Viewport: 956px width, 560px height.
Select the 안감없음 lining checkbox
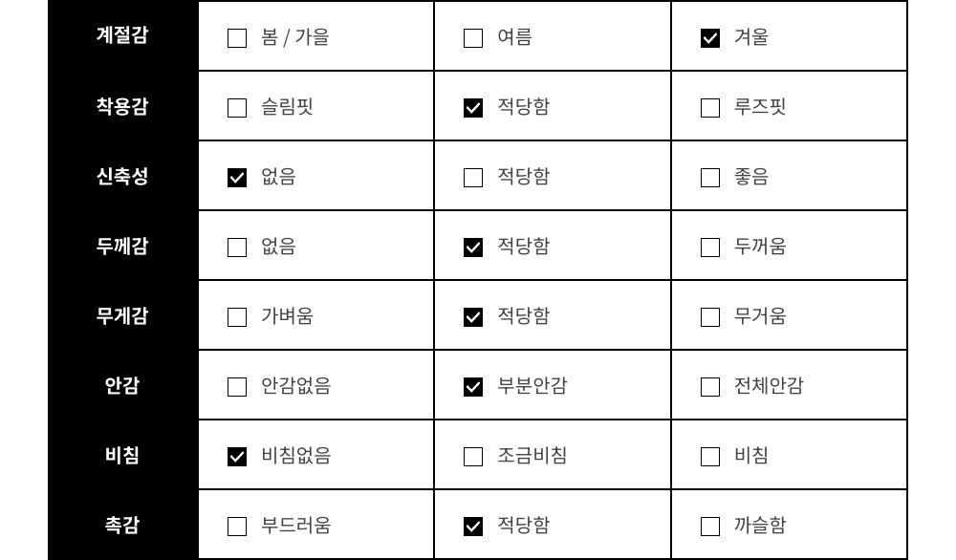pyautogui.click(x=236, y=387)
